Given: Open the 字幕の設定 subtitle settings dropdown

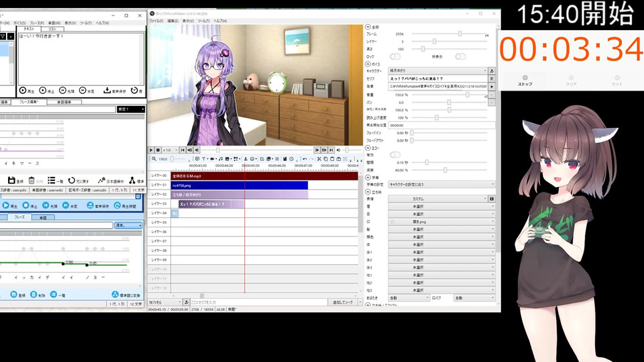Looking at the screenshot, I should [441, 185].
